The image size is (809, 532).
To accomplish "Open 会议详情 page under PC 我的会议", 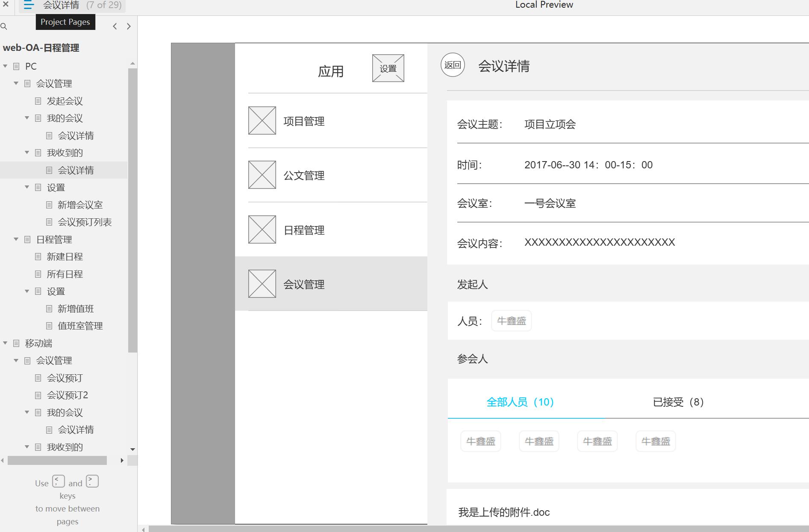I will tap(76, 135).
